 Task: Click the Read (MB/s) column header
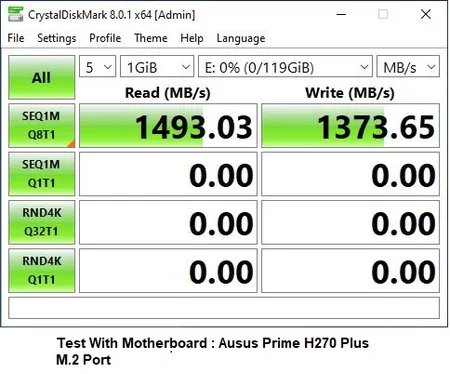tap(168, 93)
